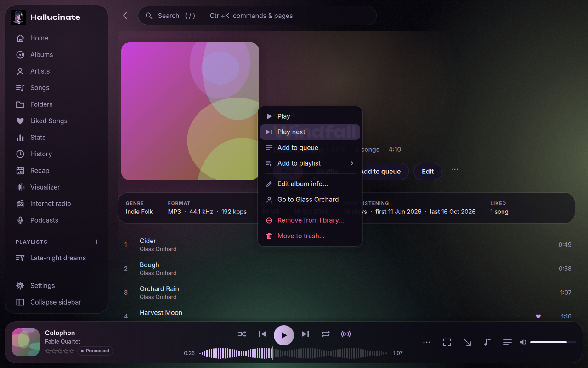Open Internet radio
588x368 pixels.
pos(57,204)
